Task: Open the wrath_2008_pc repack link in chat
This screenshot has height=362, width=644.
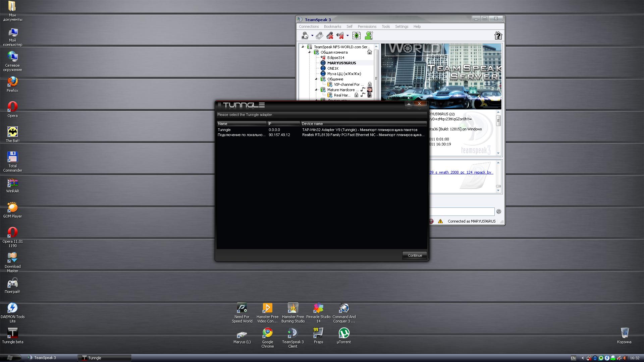Action: 461,172
